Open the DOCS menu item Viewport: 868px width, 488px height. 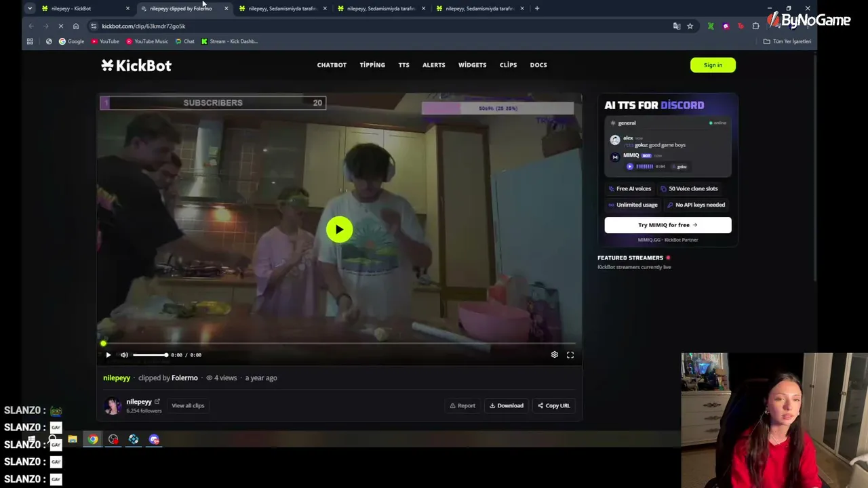point(538,65)
